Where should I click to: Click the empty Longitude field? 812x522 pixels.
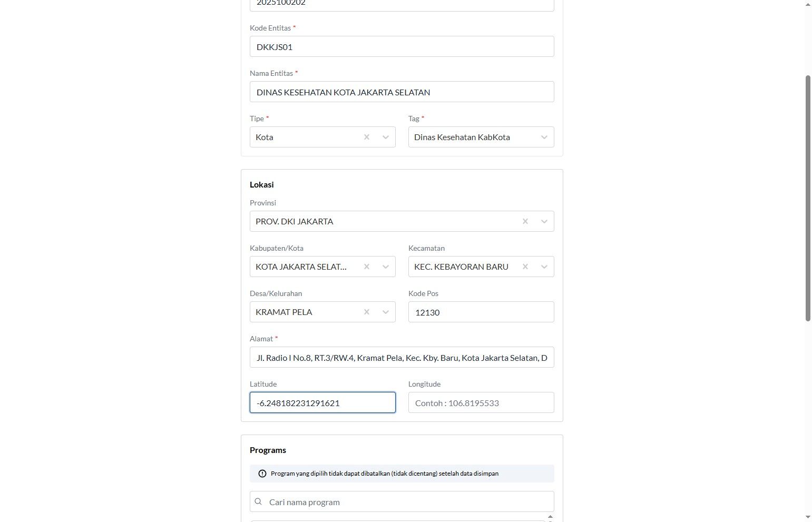(481, 402)
